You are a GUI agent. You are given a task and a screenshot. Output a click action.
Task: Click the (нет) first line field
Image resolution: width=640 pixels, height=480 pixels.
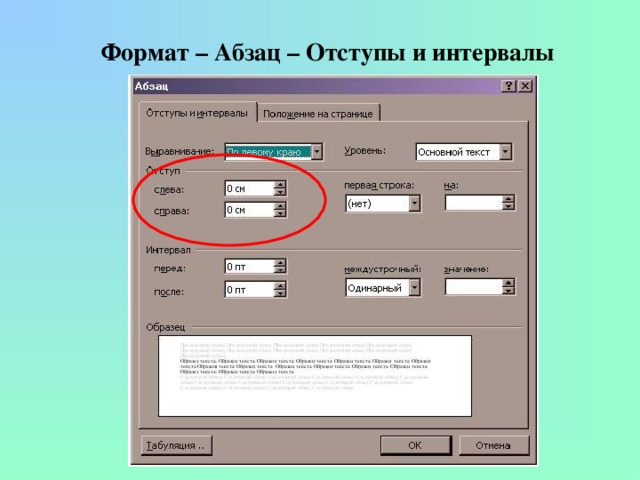pyautogui.click(x=377, y=203)
